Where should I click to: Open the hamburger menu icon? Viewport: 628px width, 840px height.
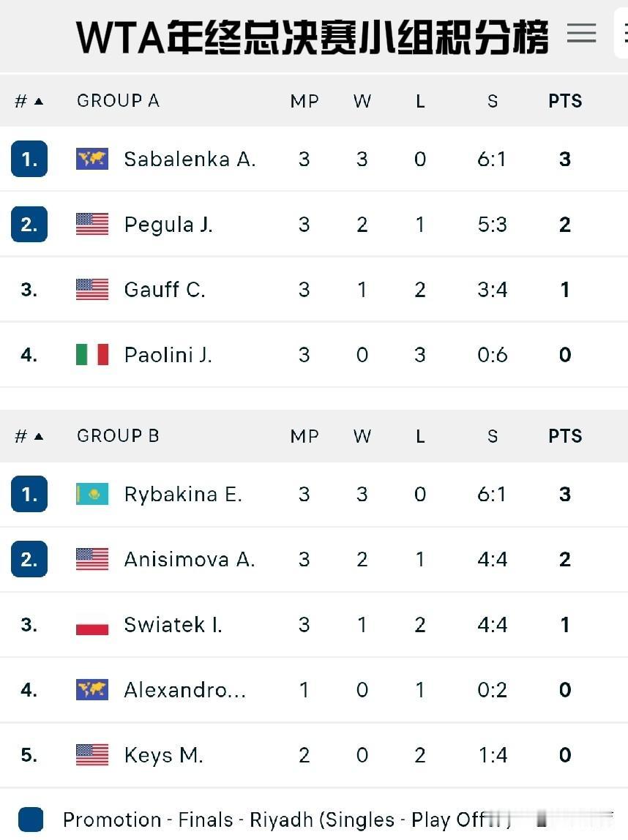[x=581, y=33]
